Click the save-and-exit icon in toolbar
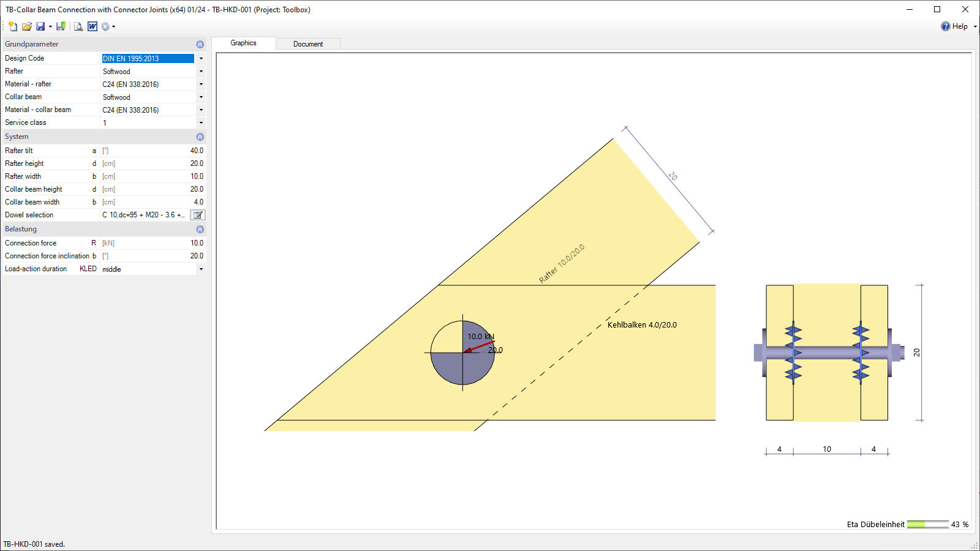The image size is (980, 551). pyautogui.click(x=61, y=26)
